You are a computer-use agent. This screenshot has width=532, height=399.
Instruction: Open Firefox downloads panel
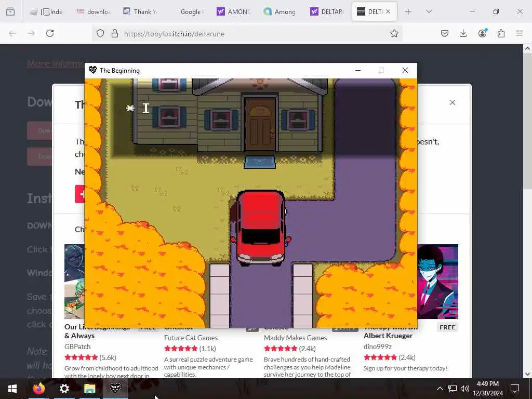[463, 33]
